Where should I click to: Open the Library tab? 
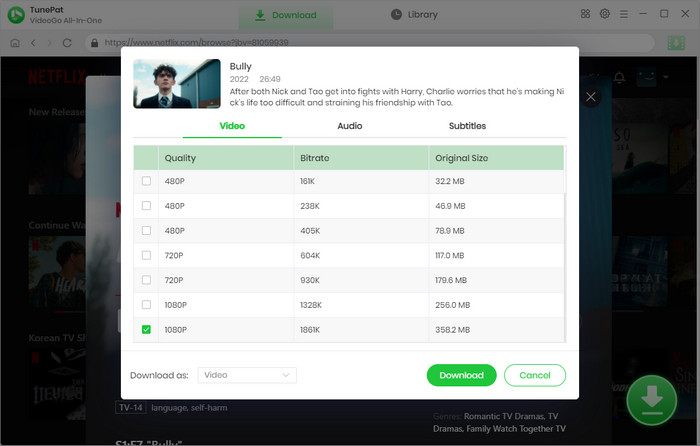pyautogui.click(x=414, y=15)
